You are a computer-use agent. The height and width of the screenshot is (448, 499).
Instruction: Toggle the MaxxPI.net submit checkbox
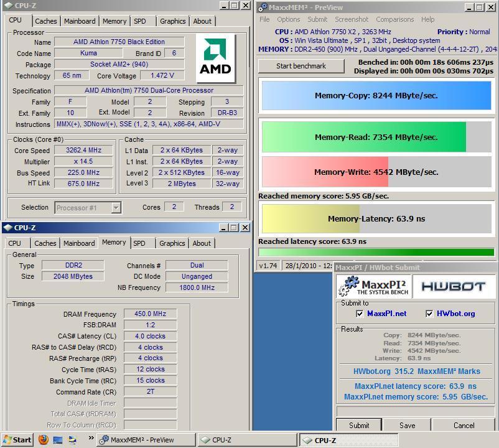pos(360,314)
